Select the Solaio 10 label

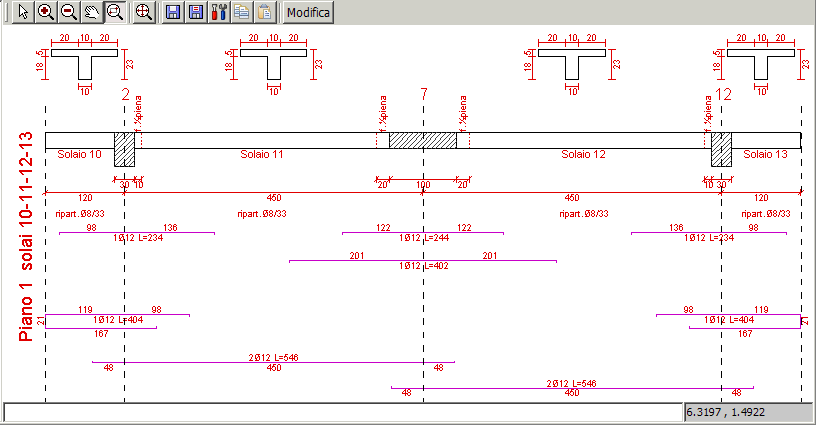pos(79,154)
